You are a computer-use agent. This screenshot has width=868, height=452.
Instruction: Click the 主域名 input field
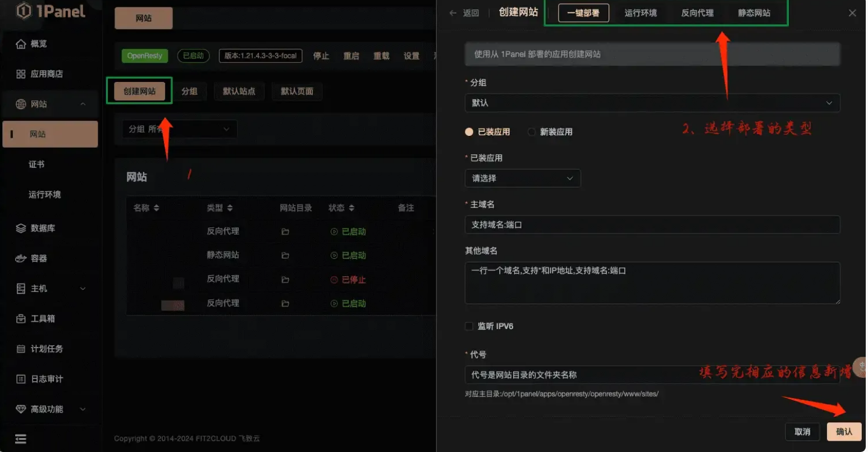coord(652,225)
